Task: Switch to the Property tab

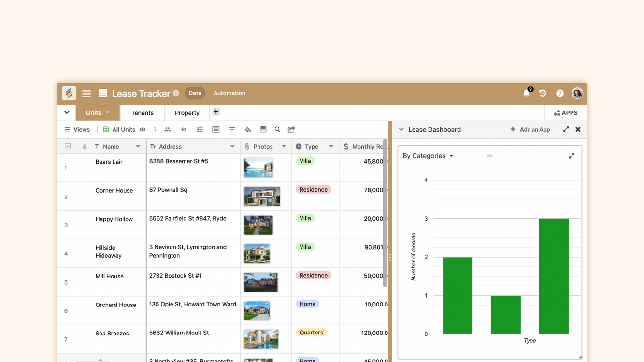Action: pos(187,113)
